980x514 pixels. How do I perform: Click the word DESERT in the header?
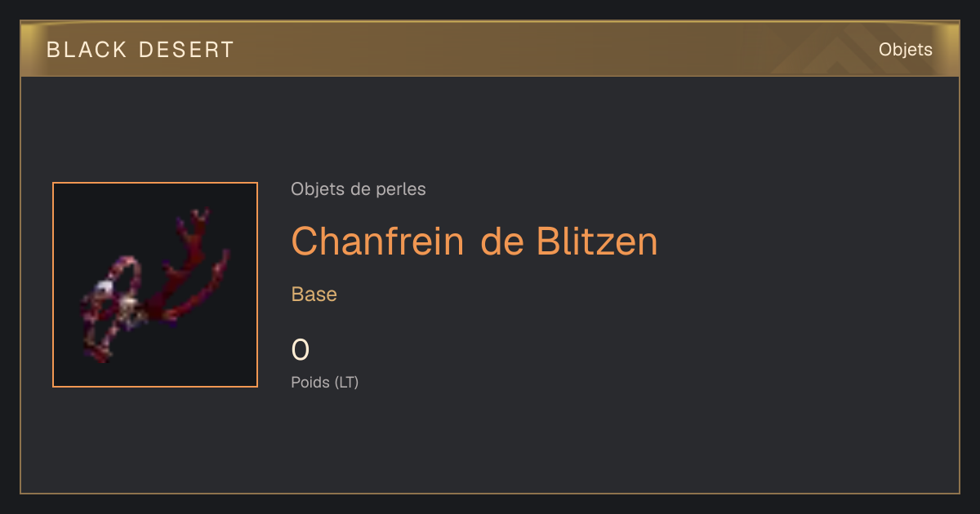[x=186, y=50]
